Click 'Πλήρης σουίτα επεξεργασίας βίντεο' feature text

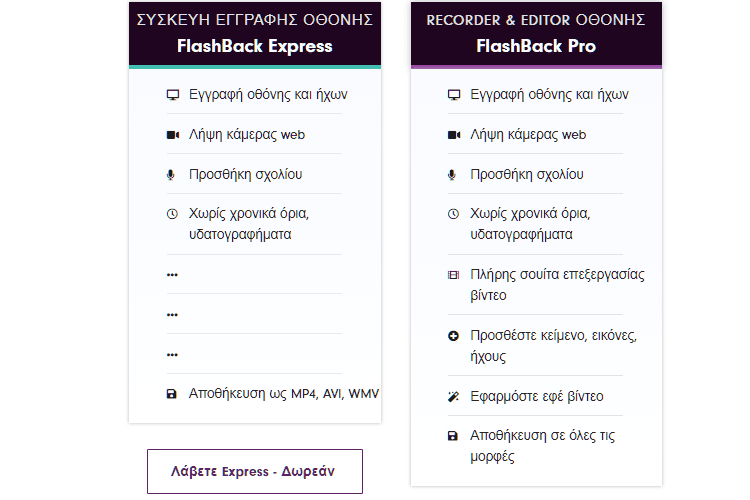(557, 285)
